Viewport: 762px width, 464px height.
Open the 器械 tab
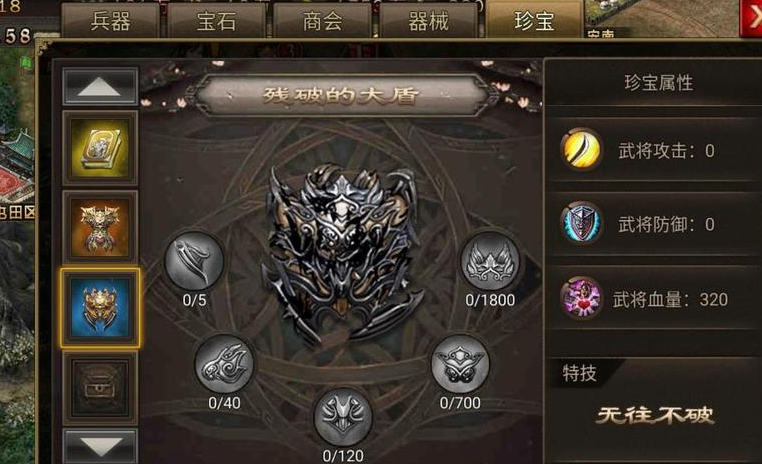428,20
